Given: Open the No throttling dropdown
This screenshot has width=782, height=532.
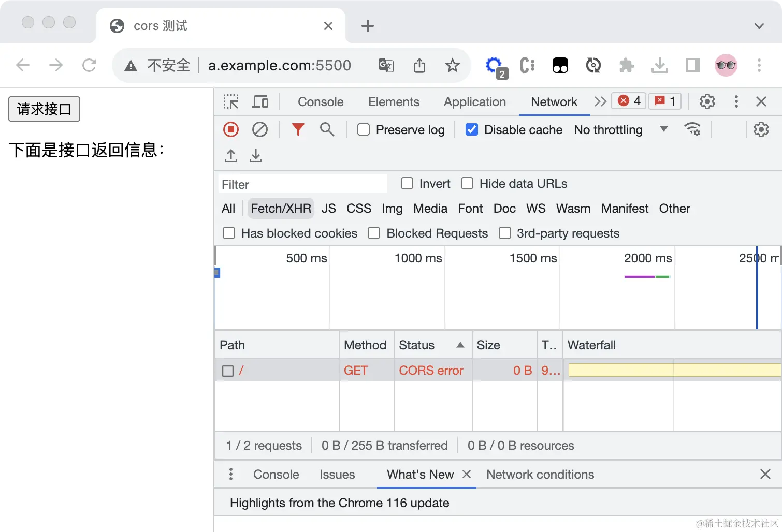Looking at the screenshot, I should 620,129.
